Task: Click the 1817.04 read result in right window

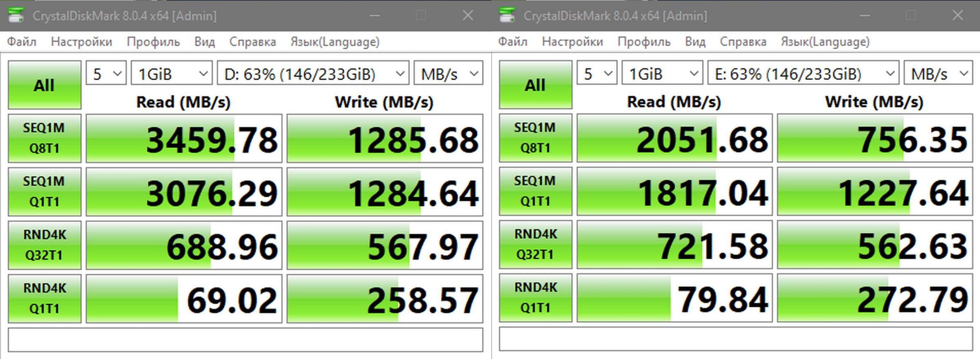Action: pyautogui.click(x=675, y=191)
